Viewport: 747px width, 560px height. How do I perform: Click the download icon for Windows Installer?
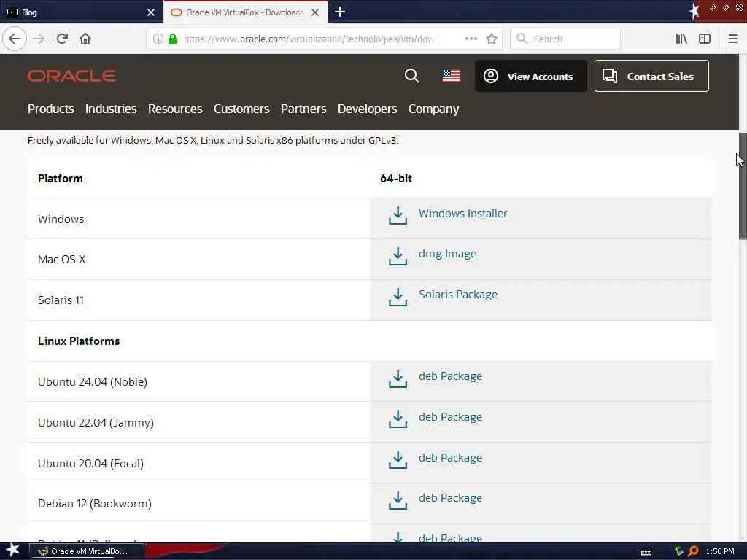point(398,215)
